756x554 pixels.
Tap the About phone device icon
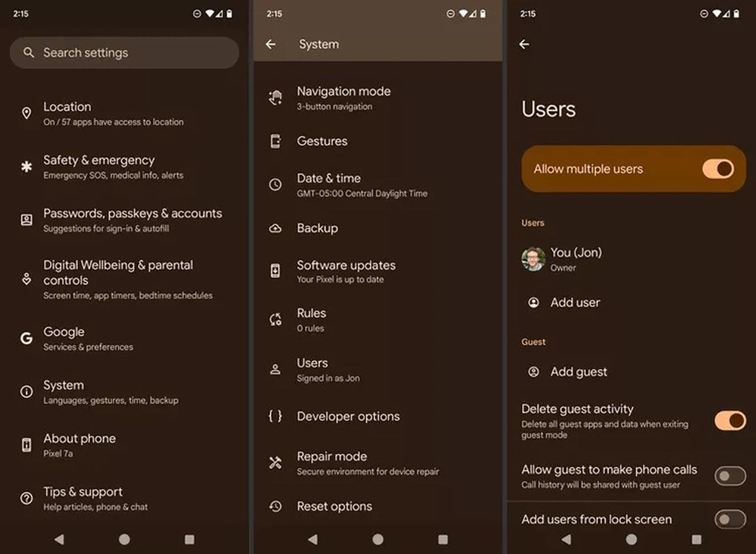[x=26, y=445]
